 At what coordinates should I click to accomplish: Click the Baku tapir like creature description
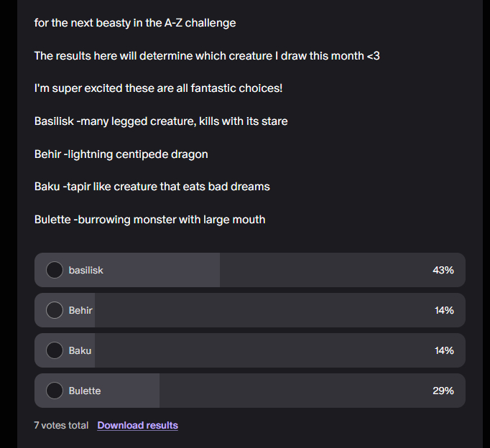[x=152, y=187]
